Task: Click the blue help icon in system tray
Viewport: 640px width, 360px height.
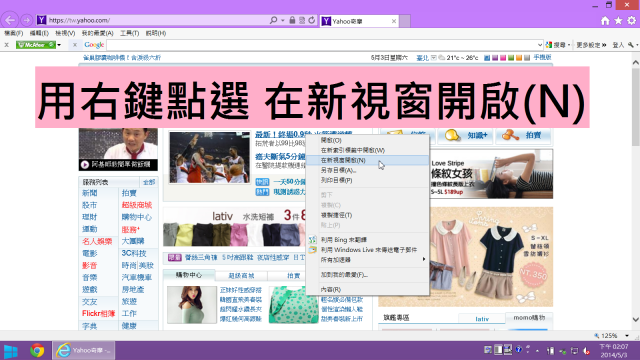Action: tap(518, 350)
